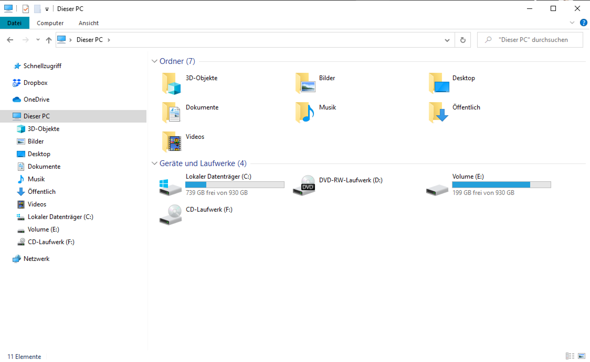Viewport: 590px width, 362px height.
Task: Open the Öffentlich folder icon in main pane
Action: coord(439,113)
